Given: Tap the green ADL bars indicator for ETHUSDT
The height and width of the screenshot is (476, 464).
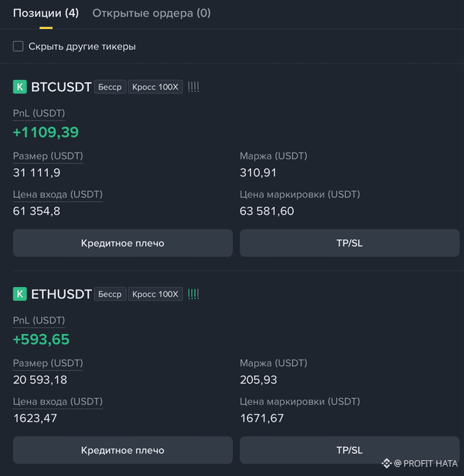Looking at the screenshot, I should tap(194, 294).
